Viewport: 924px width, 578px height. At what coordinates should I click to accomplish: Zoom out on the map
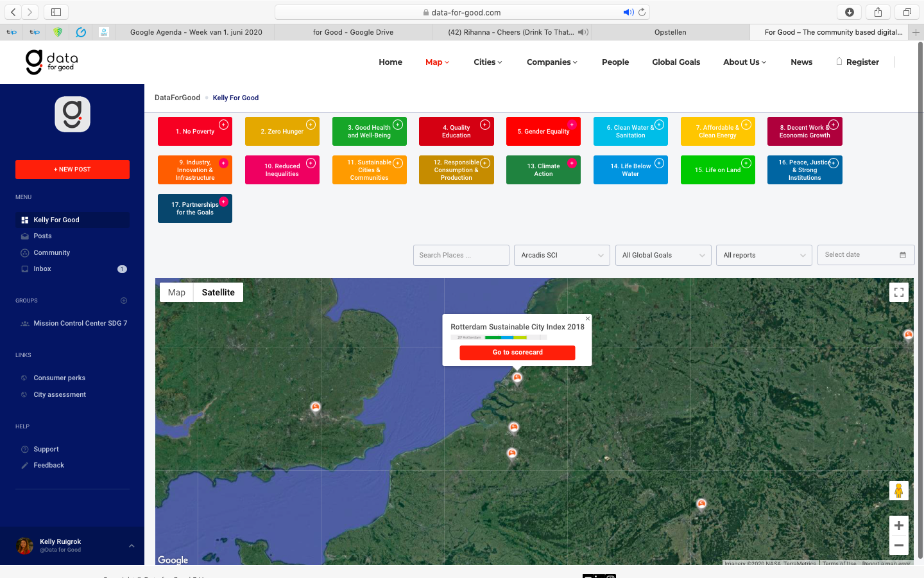tap(898, 545)
